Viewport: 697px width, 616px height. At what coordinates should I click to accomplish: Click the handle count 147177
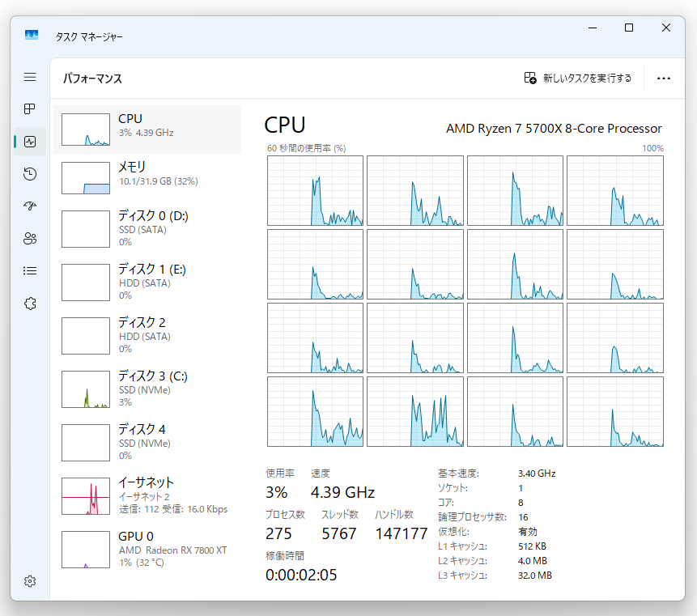pyautogui.click(x=402, y=533)
